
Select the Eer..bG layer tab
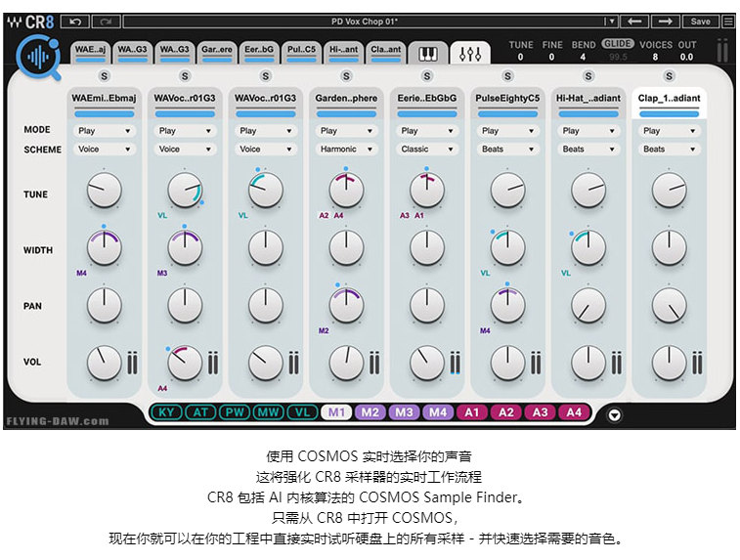[x=259, y=53]
